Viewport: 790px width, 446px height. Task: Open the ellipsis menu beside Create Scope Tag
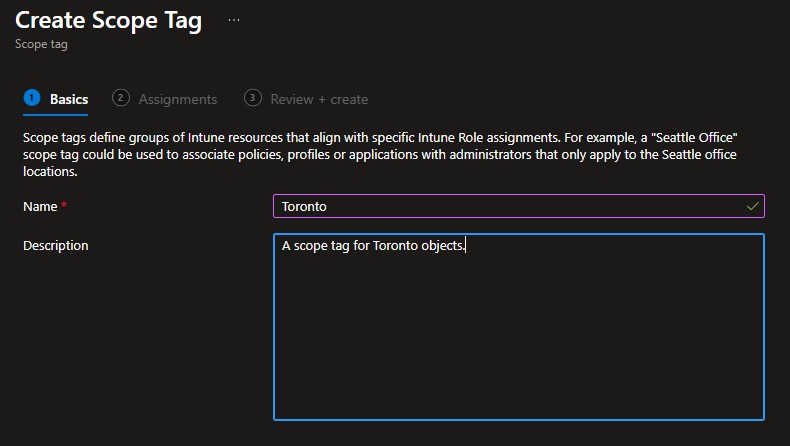coord(234,20)
